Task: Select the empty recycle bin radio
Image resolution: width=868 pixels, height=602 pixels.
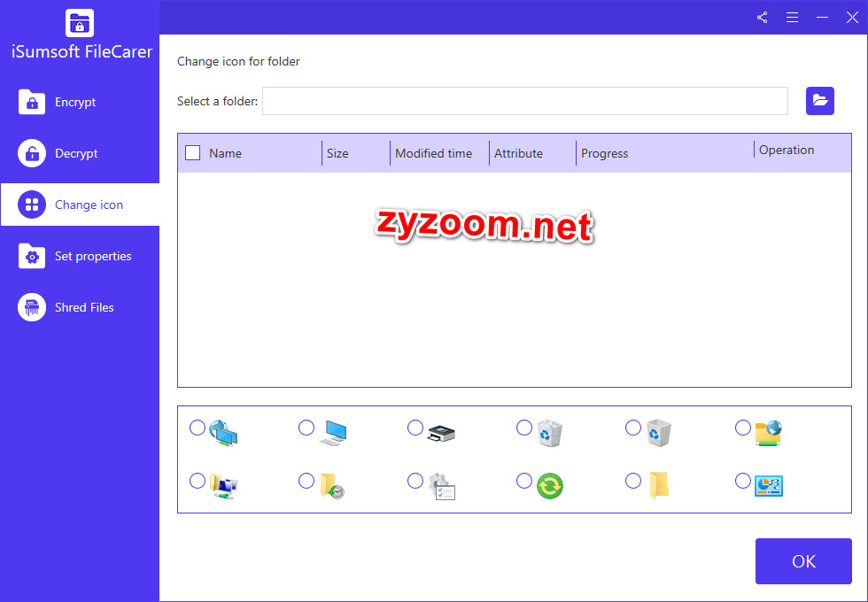Action: 633,428
